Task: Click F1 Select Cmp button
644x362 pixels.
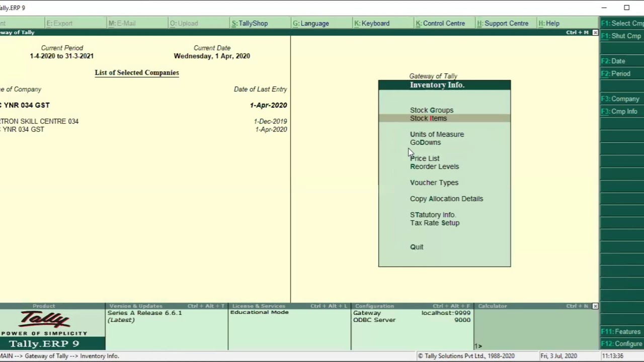Action: tap(622, 23)
